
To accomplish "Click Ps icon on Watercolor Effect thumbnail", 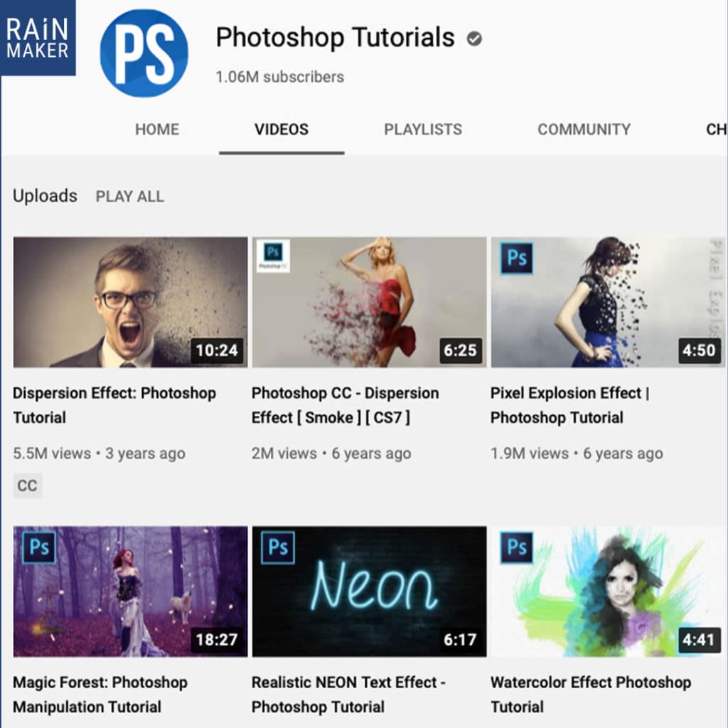I will pos(516,547).
